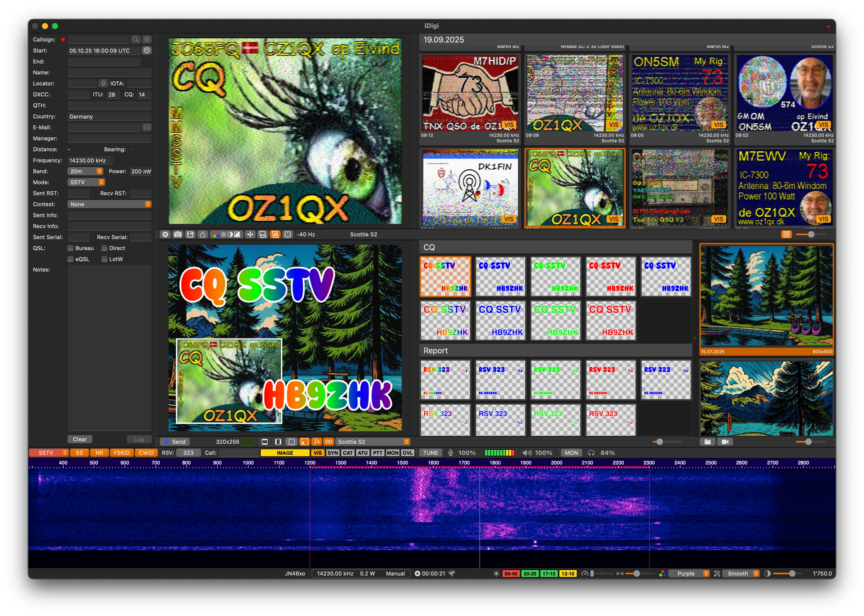Open the Contest None dropdown
The width and height of the screenshot is (864, 616).
point(110,204)
